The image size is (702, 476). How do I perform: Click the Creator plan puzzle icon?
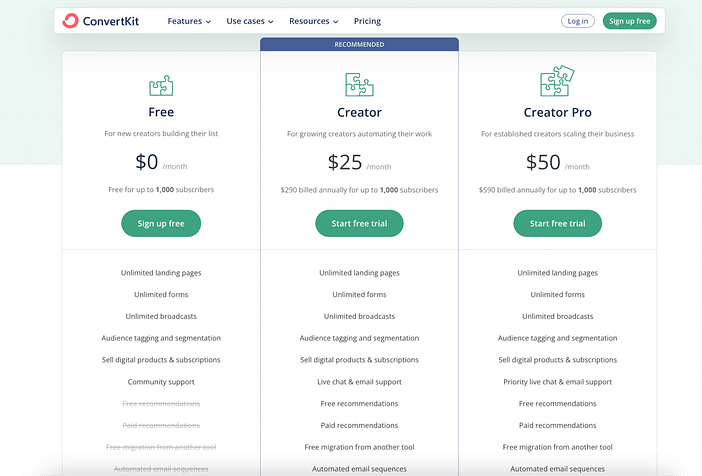point(360,84)
